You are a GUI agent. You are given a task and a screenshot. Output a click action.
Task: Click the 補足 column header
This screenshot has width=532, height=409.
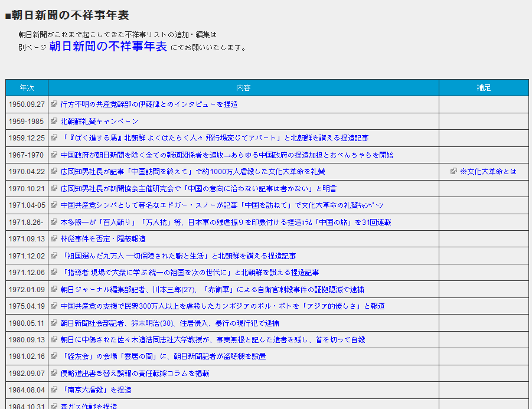[484, 88]
